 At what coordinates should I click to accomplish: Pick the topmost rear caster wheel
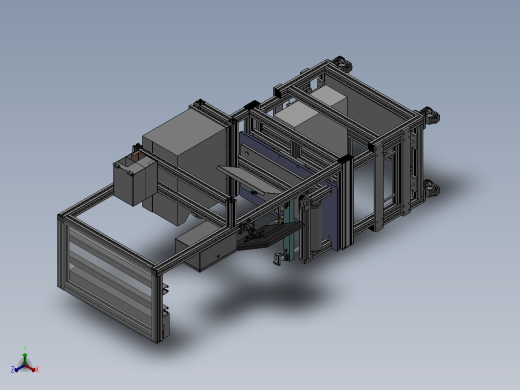pyautogui.click(x=342, y=63)
